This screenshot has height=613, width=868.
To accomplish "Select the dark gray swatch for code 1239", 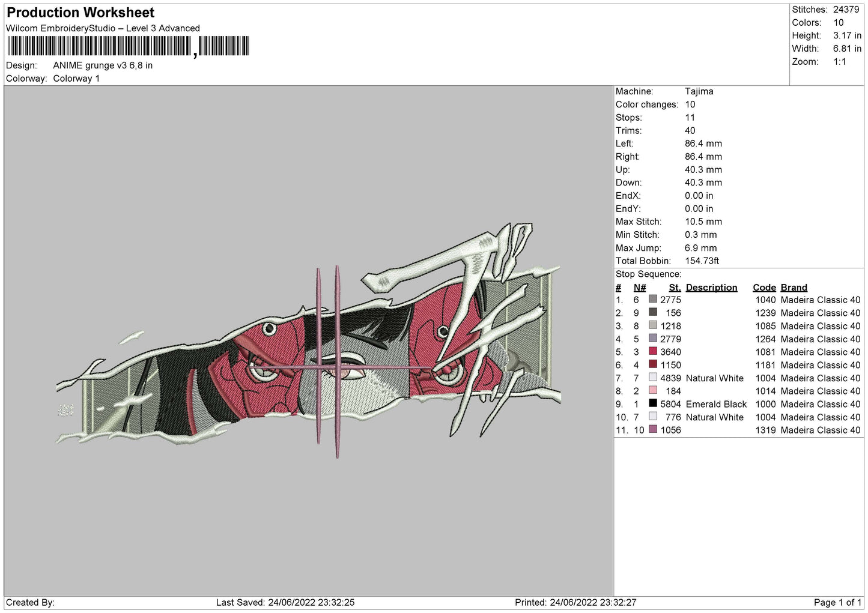I will 653,312.
